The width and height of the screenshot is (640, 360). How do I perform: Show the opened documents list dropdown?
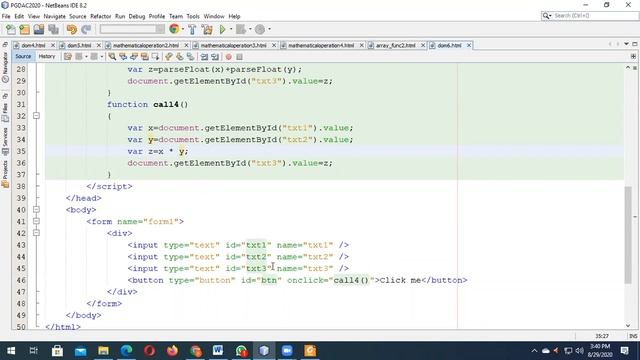[626, 44]
